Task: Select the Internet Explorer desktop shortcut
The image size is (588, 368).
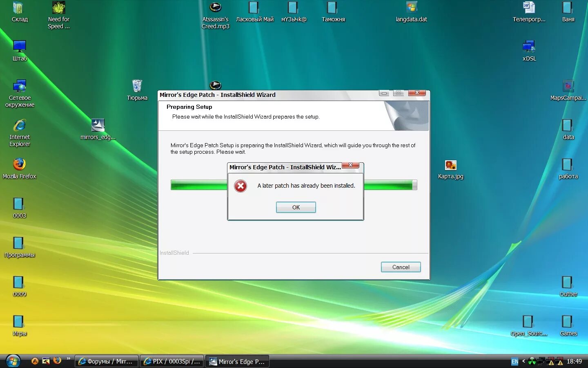Action: [20, 133]
